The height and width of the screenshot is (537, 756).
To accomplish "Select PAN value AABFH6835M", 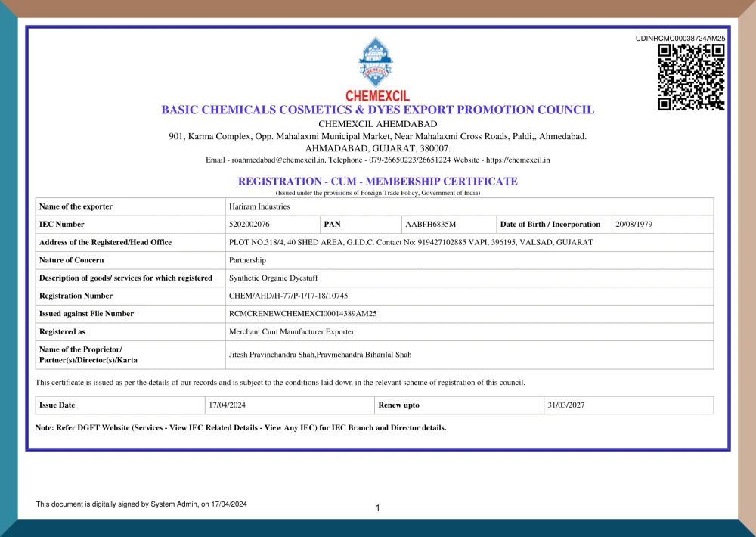I will [x=431, y=225].
